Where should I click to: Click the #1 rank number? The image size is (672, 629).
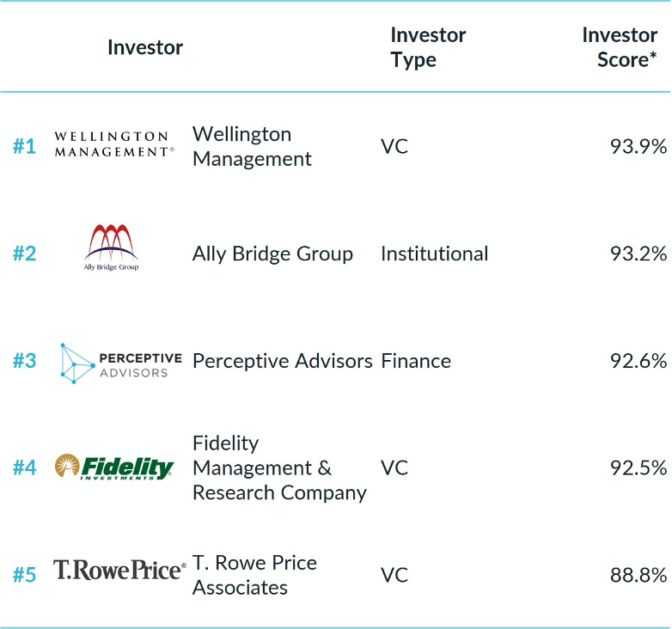click(x=24, y=146)
